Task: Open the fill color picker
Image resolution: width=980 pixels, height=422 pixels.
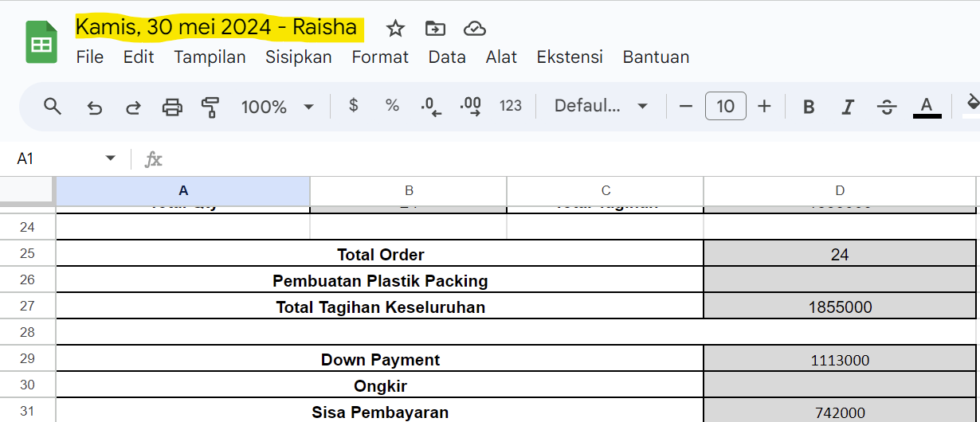Action: (972, 107)
